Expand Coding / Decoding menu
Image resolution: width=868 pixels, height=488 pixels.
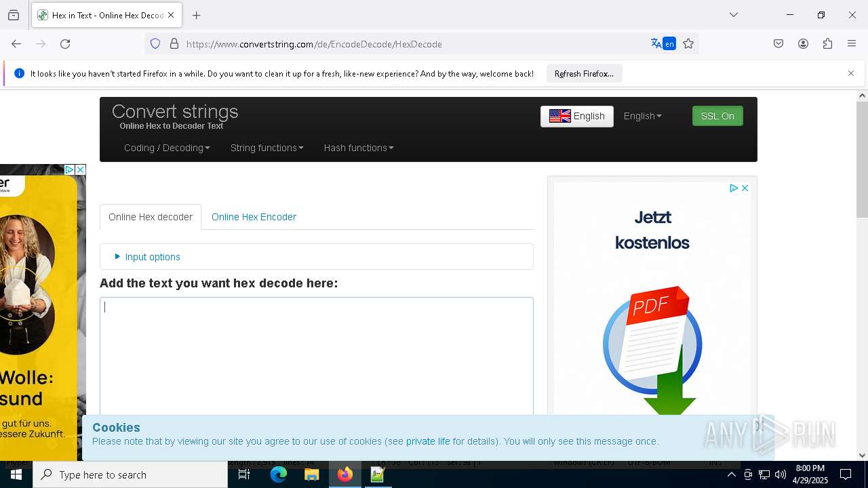167,148
